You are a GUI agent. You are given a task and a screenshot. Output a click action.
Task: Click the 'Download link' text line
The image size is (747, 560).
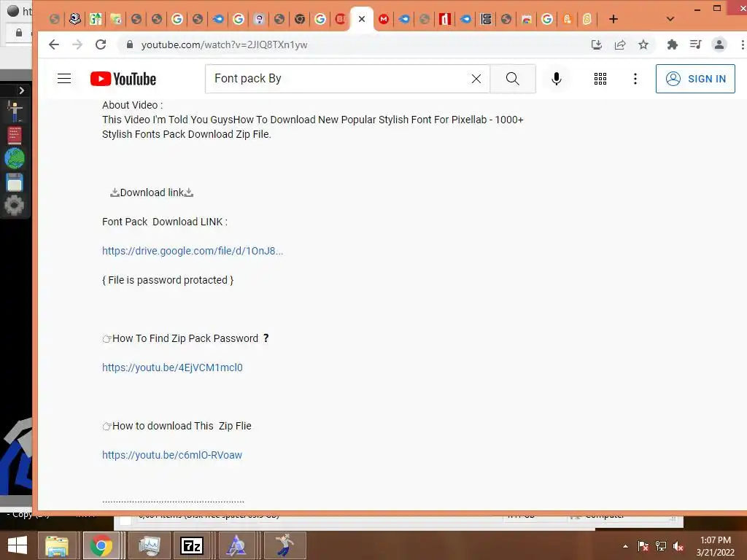[x=152, y=192]
